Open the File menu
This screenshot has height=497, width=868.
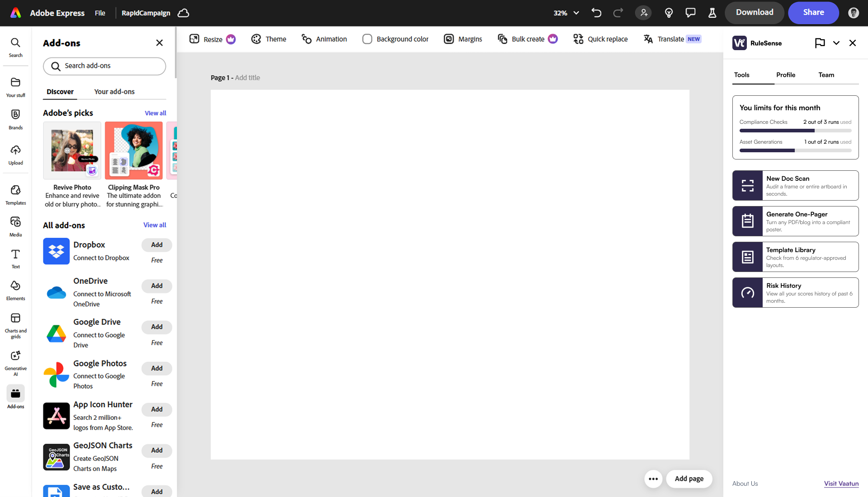tap(100, 13)
